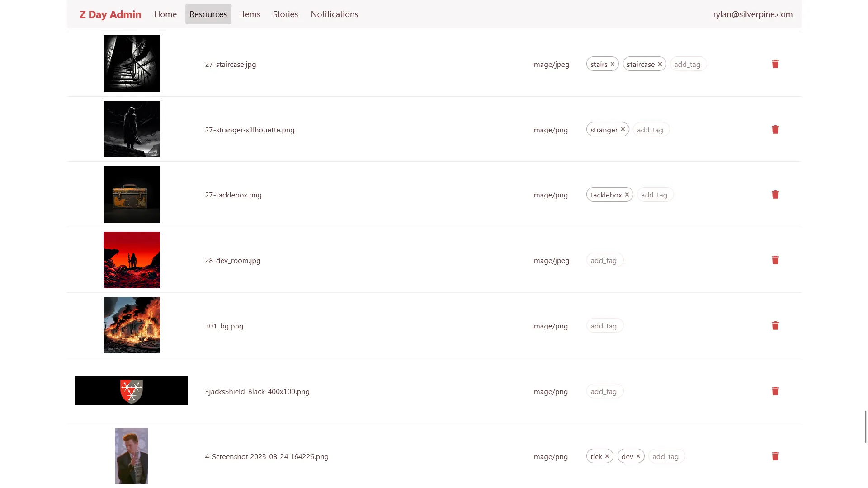Focus add_tag field for 27-tacklebox.png
Viewport: 868px width, 488px height.
pos(655,195)
